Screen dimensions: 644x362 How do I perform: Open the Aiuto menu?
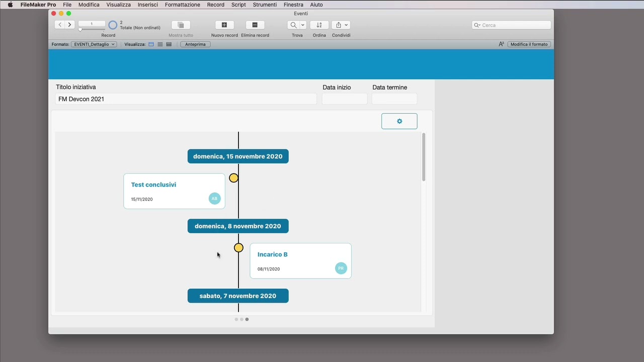click(x=316, y=5)
